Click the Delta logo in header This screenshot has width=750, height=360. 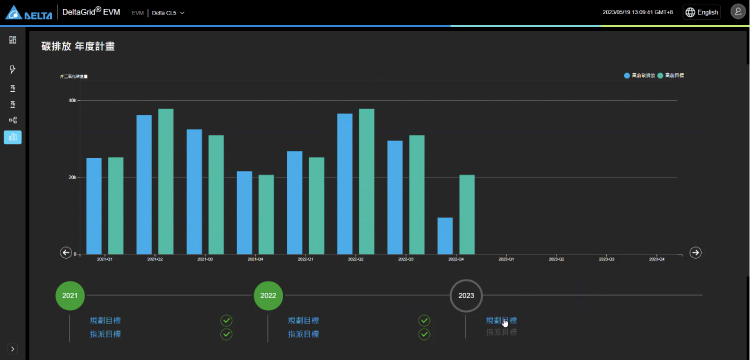tap(29, 13)
